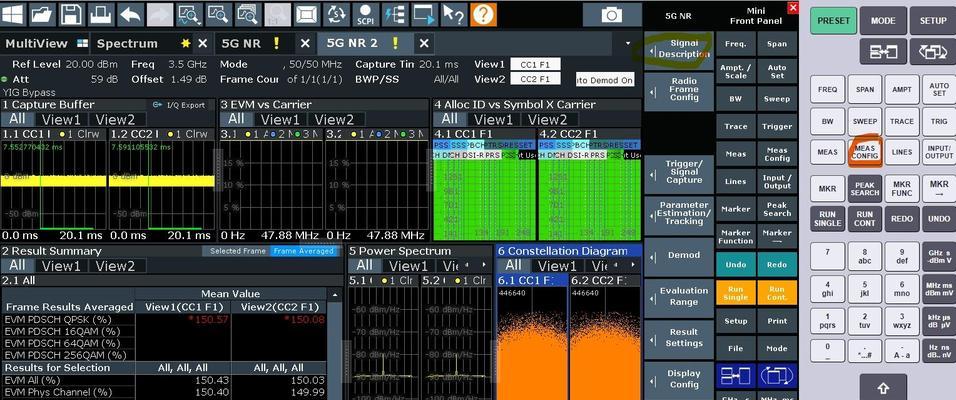Click the second magnifier zoom icon

219,14
